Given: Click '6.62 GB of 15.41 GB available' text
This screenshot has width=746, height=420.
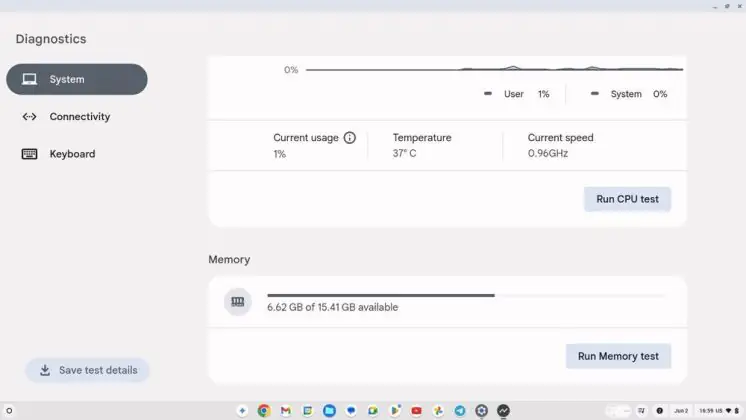Looking at the screenshot, I should (x=333, y=307).
